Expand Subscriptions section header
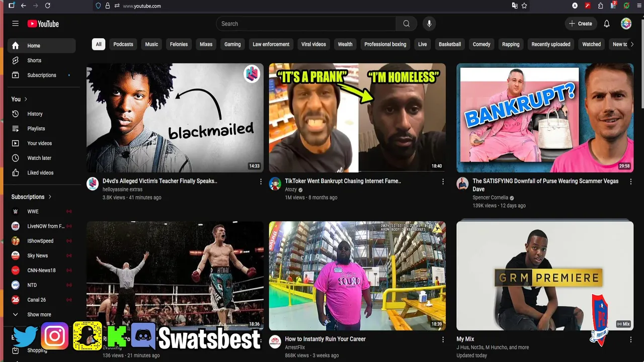This screenshot has height=362, width=644. [x=32, y=197]
